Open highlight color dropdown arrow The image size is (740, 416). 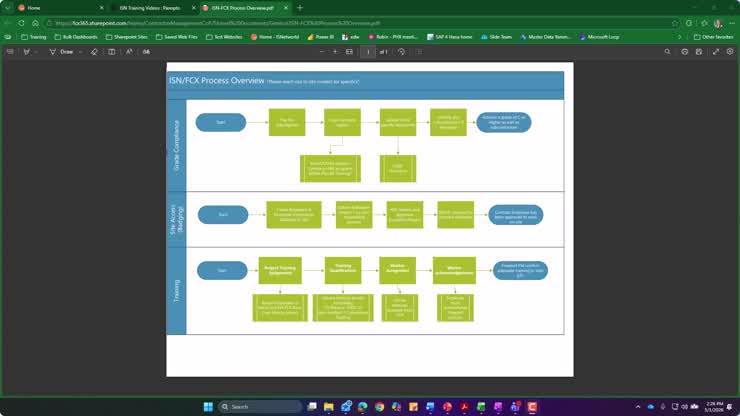[x=36, y=52]
